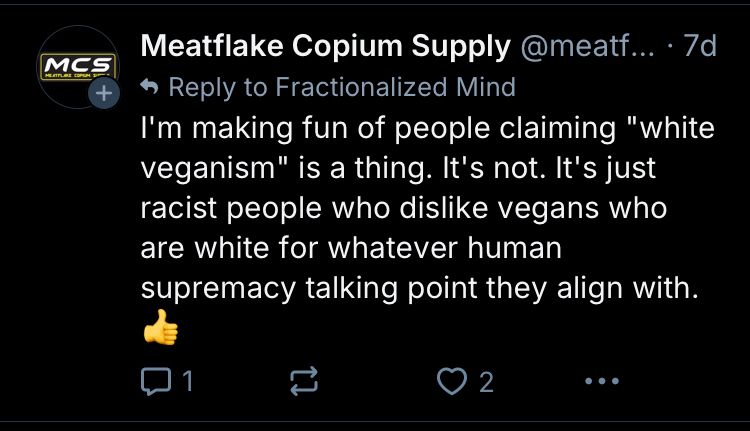Viewport: 750px width, 431px height.
Task: Open the Meatflake Copium Supply profile name
Action: [x=326, y=46]
